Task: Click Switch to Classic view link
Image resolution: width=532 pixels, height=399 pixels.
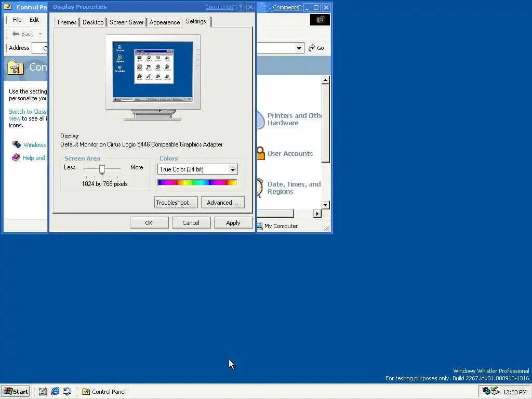Action: (x=28, y=115)
